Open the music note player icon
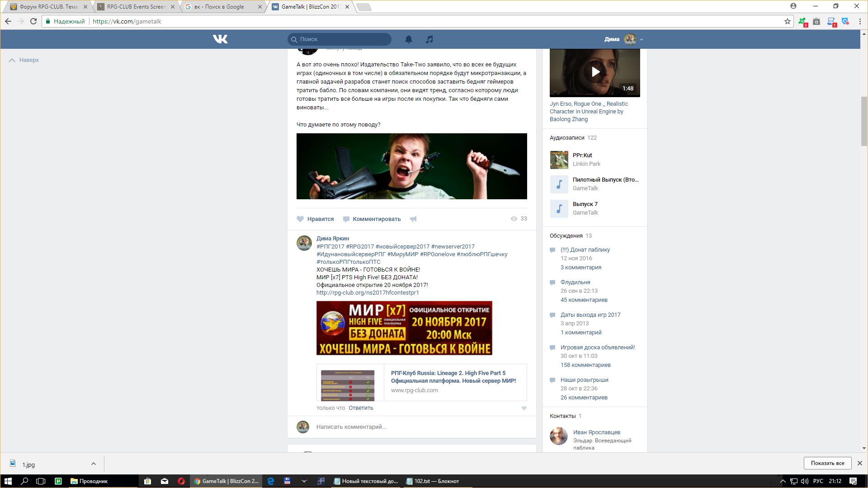The image size is (868, 488). point(429,39)
